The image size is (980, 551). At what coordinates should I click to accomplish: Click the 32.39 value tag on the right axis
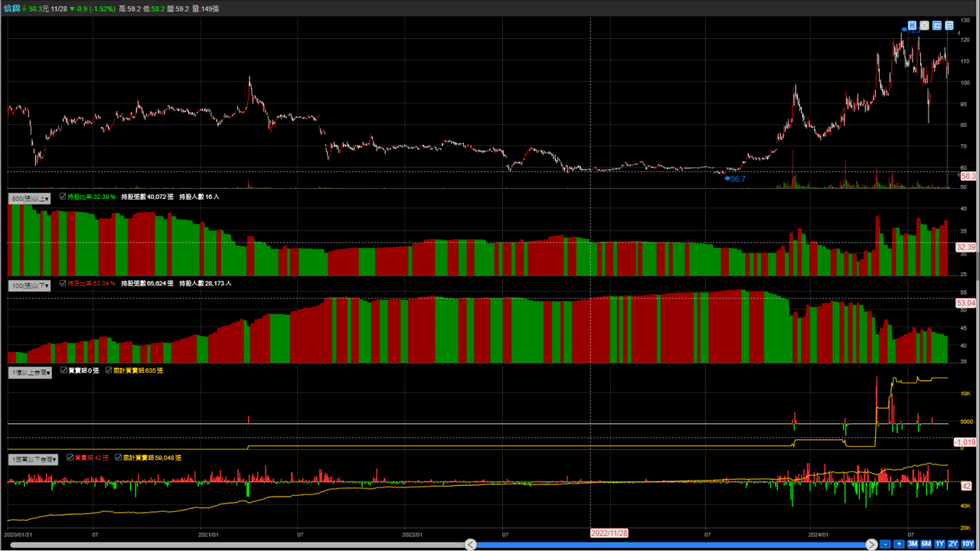coord(966,247)
